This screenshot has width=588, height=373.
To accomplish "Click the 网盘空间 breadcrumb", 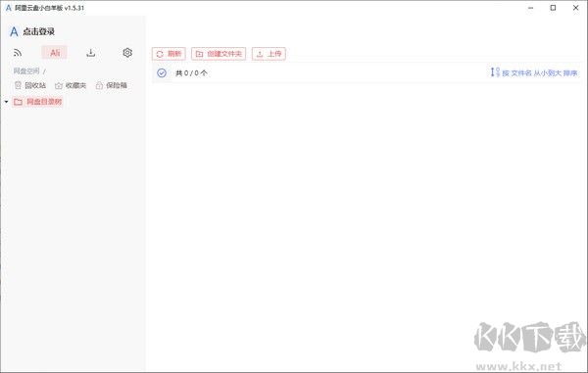I will coord(26,70).
